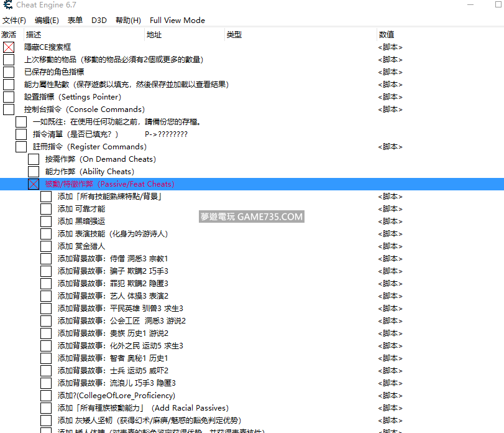Open the 文件(F) menu
Screen dimensions: 504x433
coord(14,21)
